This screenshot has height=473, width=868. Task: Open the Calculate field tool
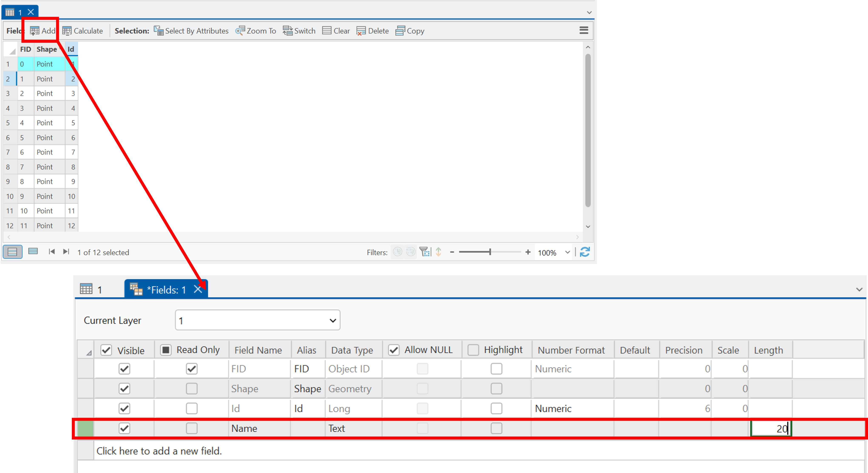coord(82,31)
